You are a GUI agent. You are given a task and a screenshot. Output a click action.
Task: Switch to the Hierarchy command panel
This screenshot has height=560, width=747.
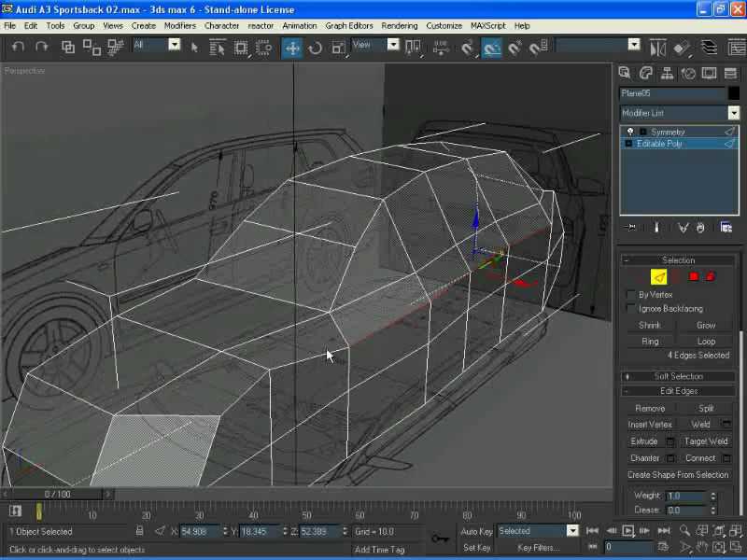[x=667, y=73]
